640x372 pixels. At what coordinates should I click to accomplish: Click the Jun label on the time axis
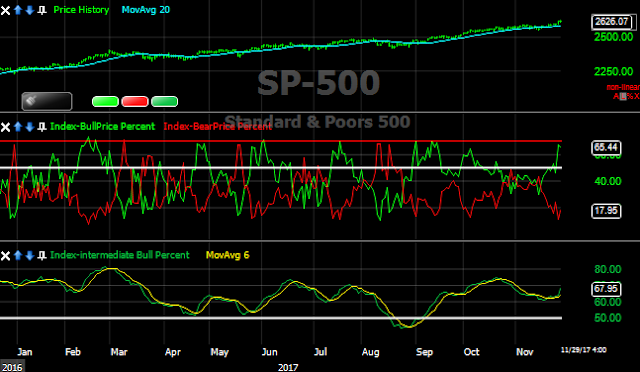(x=269, y=352)
